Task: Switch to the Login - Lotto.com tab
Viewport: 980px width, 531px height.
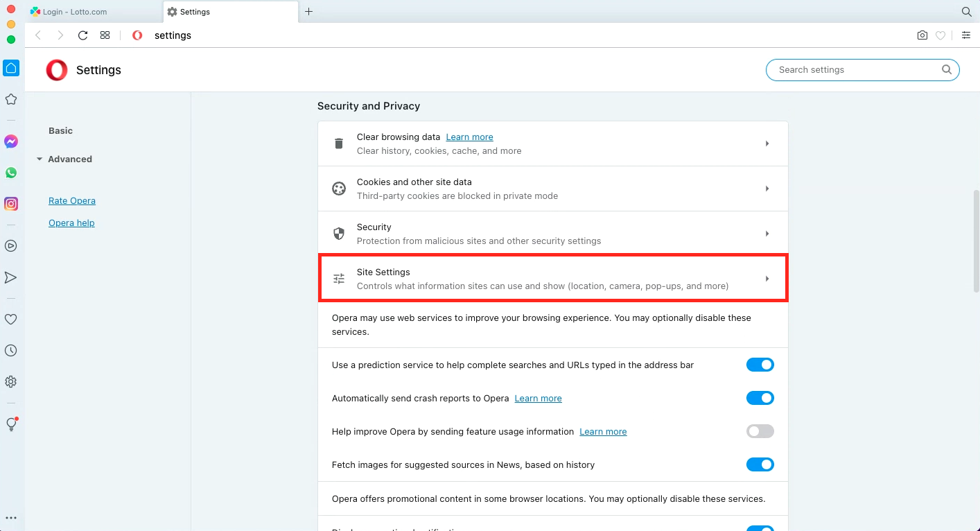Action: click(x=93, y=12)
